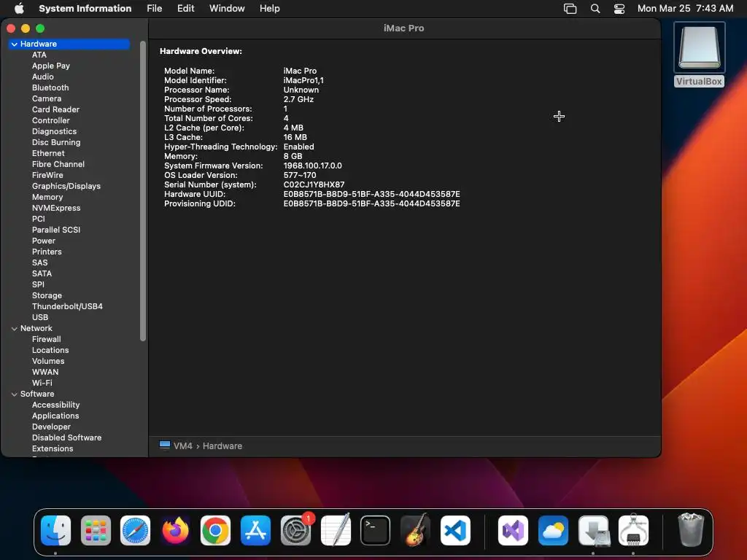
Task: Open the Trash in the dock
Action: pyautogui.click(x=691, y=529)
